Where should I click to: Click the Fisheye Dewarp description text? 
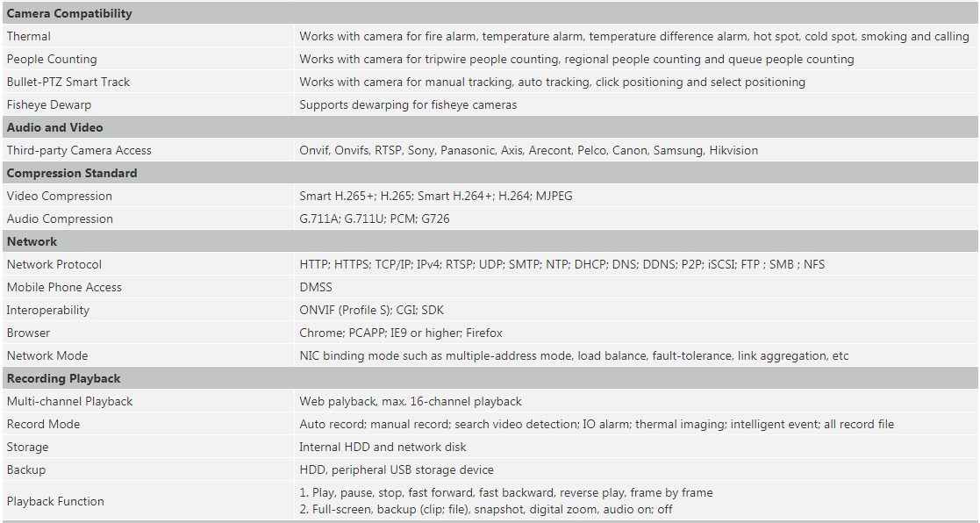[x=408, y=105]
